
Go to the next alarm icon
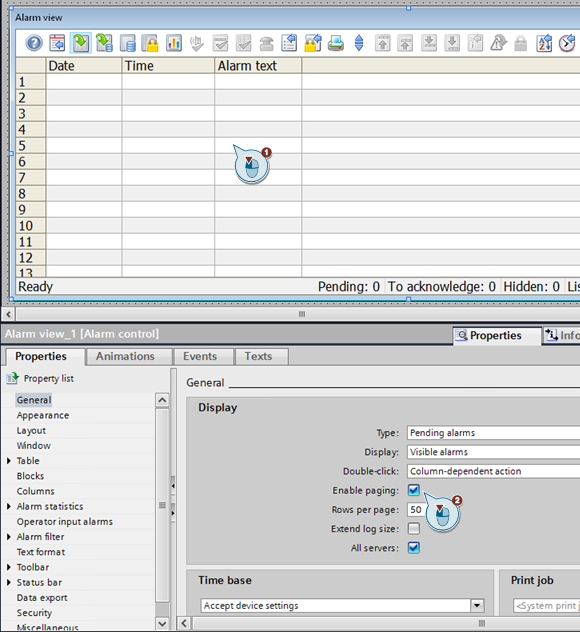(x=429, y=43)
